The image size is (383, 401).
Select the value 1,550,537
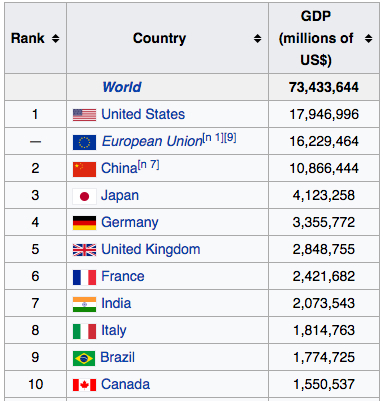324,385
